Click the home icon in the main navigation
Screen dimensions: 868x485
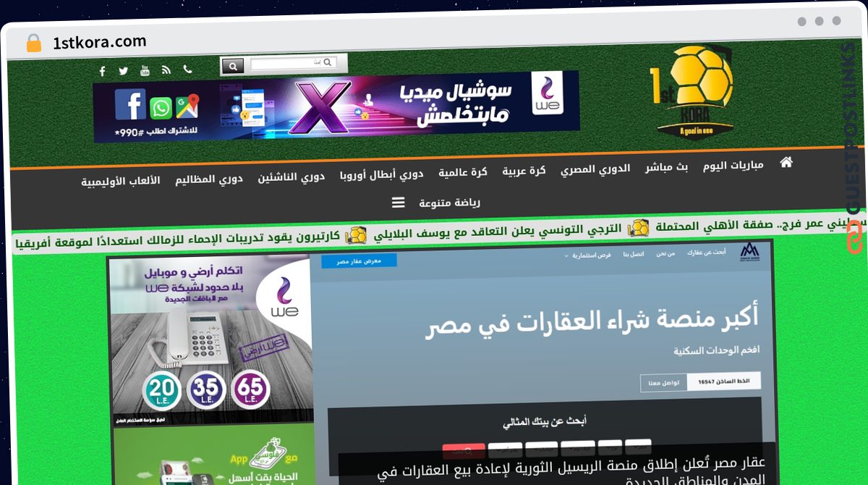[x=786, y=164]
